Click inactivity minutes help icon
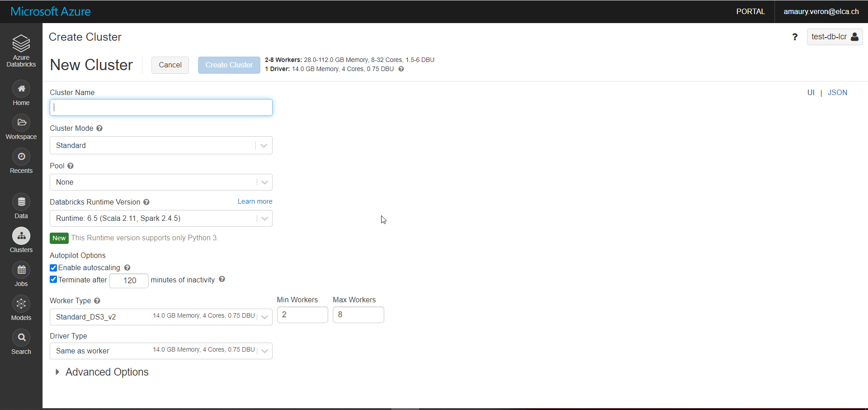 tap(222, 279)
